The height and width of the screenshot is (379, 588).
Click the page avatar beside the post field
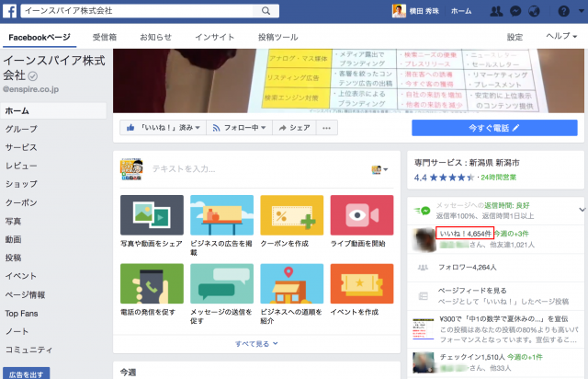(131, 169)
